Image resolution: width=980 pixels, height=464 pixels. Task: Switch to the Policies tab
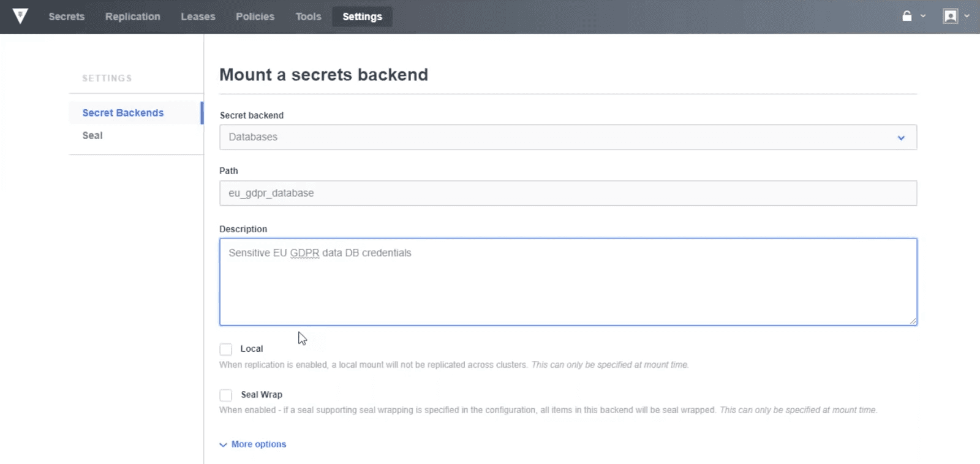tap(255, 17)
